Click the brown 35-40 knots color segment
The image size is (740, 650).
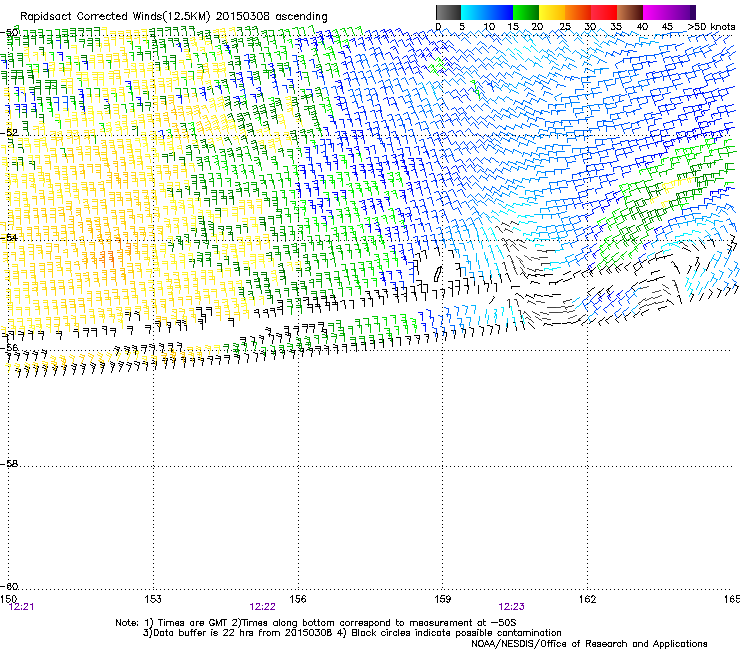coord(630,12)
